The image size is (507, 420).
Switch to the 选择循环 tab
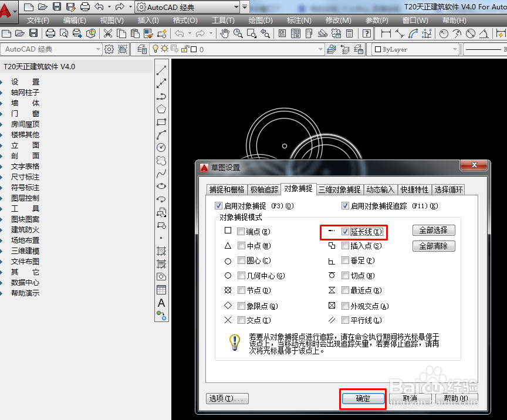[x=448, y=189]
